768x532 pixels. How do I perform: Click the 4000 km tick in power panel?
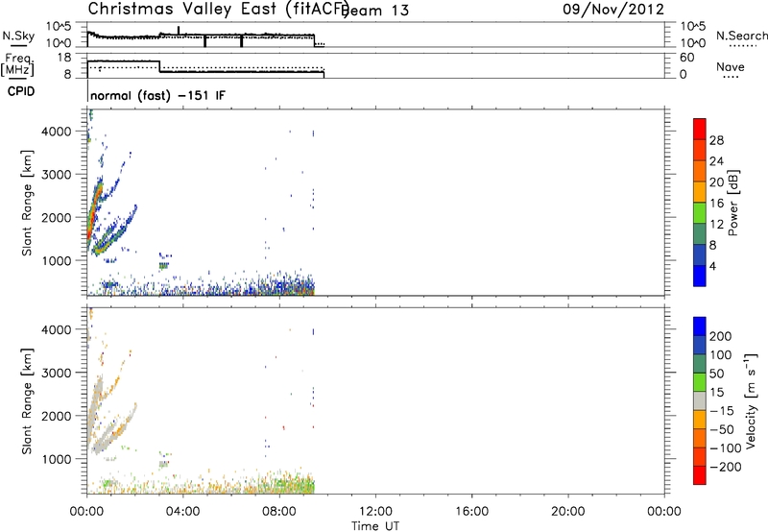coord(56,132)
